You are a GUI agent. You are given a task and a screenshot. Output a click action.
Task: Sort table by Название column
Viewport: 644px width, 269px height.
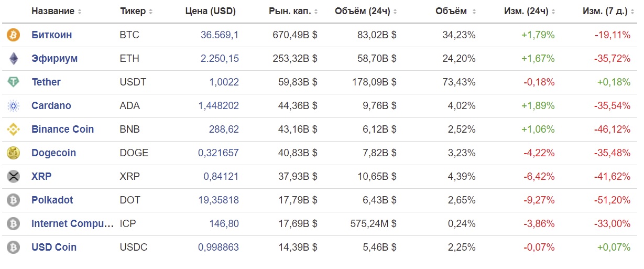[57, 11]
